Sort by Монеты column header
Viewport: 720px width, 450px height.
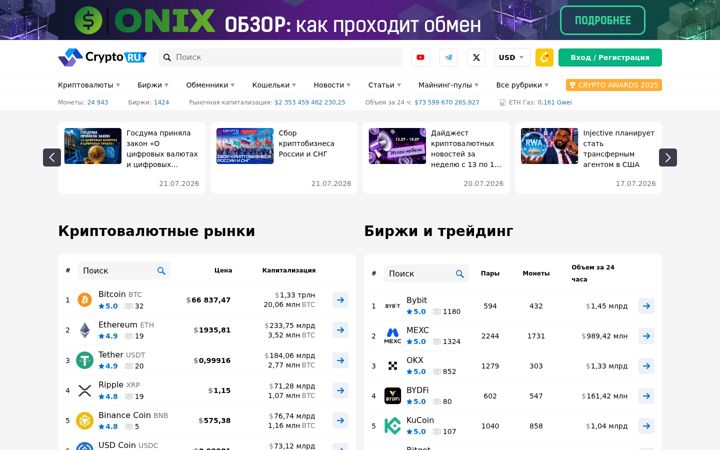pyautogui.click(x=536, y=273)
